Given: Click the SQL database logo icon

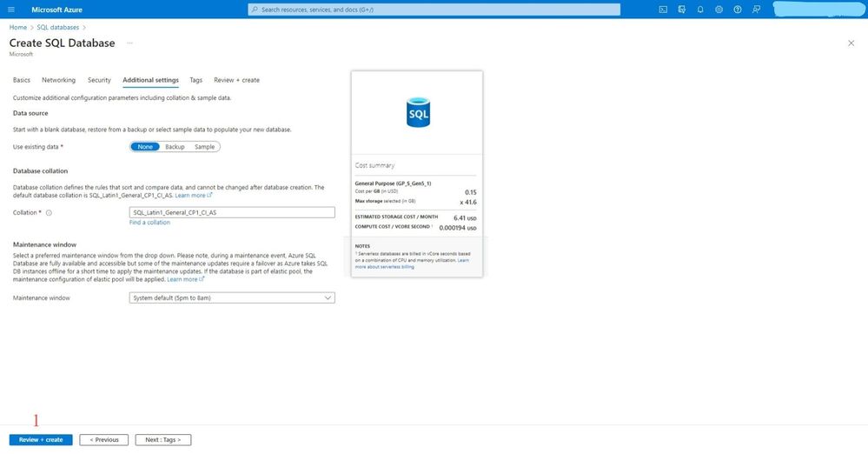Looking at the screenshot, I should tap(418, 112).
